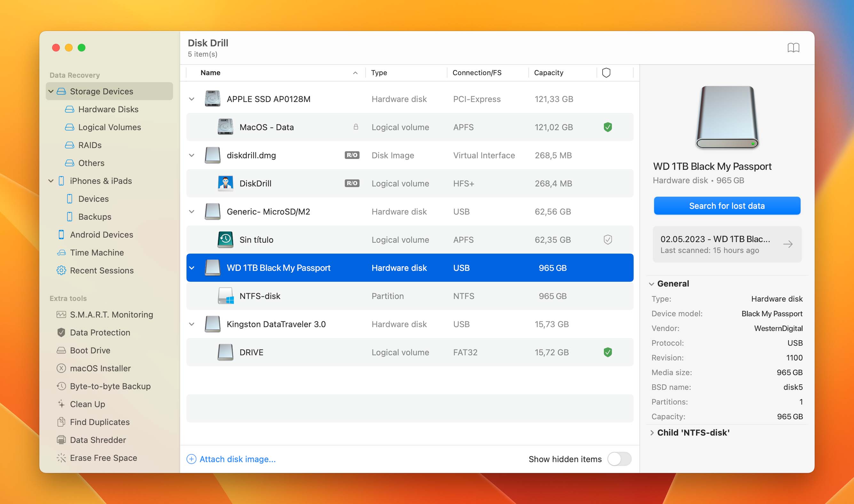Collapse the Generic- MicroSD/M2 row
Viewport: 854px width, 504px height.
coord(192,212)
